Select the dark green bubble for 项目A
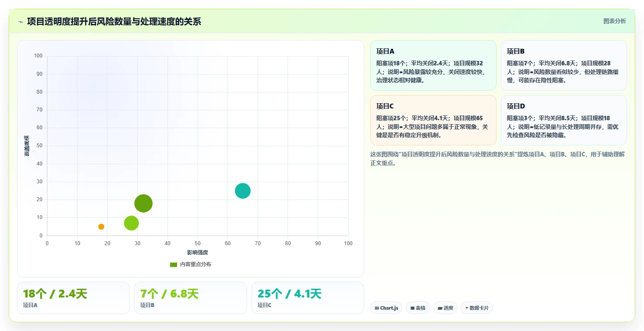Viewport: 644px width, 331px height. pyautogui.click(x=144, y=203)
